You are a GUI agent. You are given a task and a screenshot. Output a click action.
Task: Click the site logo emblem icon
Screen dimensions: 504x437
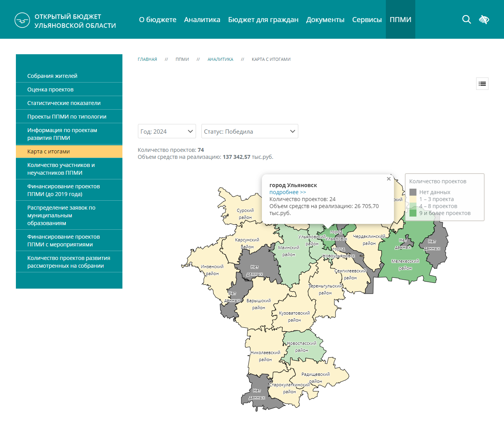(x=22, y=20)
